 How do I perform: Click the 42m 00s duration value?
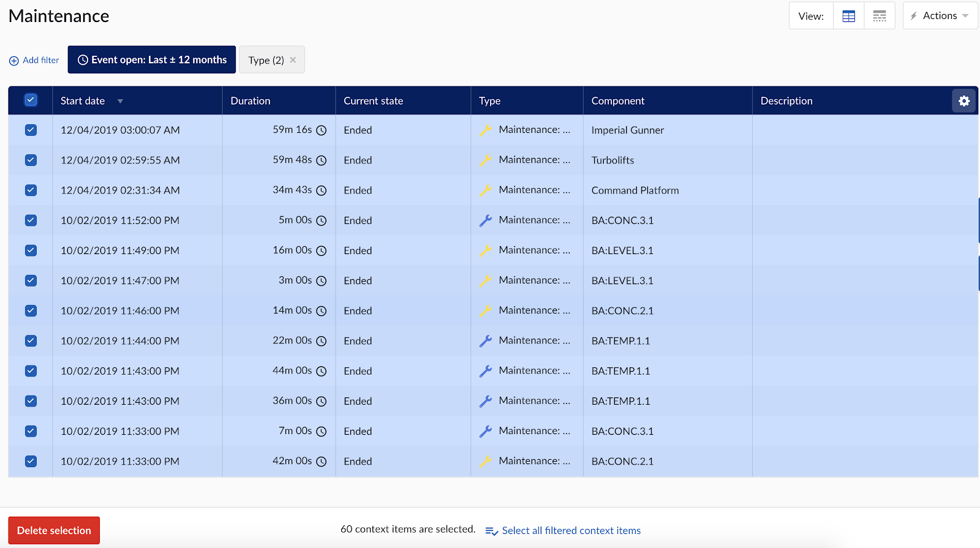[292, 460]
